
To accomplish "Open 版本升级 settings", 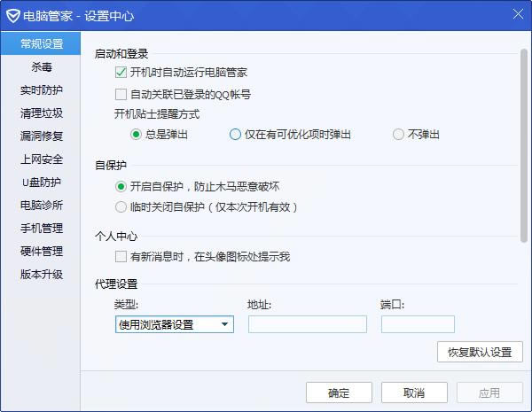I will click(x=41, y=275).
